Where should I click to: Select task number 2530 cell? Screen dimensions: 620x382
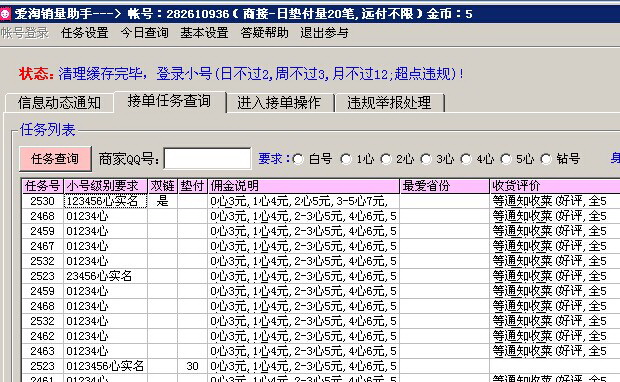42,201
